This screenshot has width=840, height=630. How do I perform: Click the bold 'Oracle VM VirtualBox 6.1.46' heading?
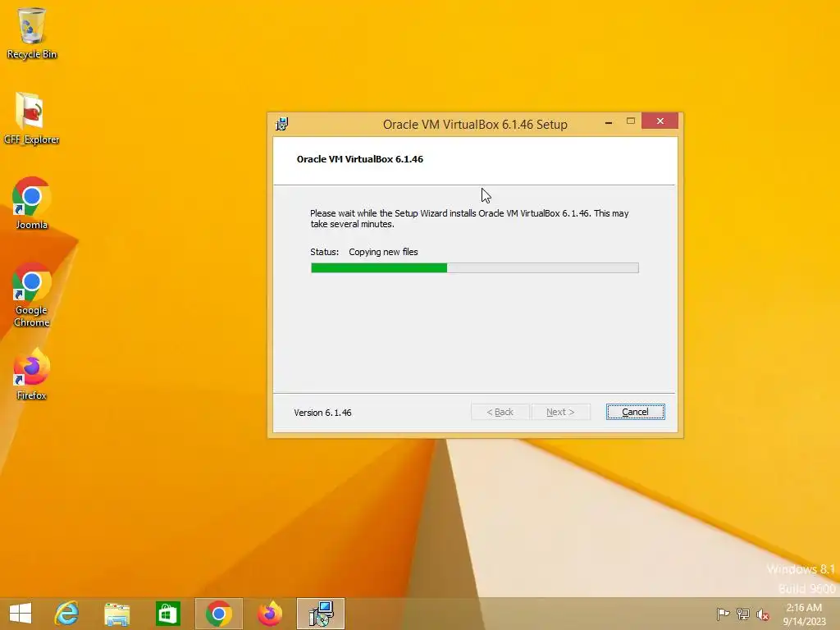pyautogui.click(x=360, y=159)
